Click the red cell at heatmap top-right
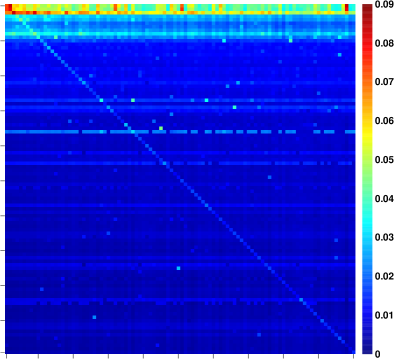Screen dimensions: 395x361 coord(347,8)
